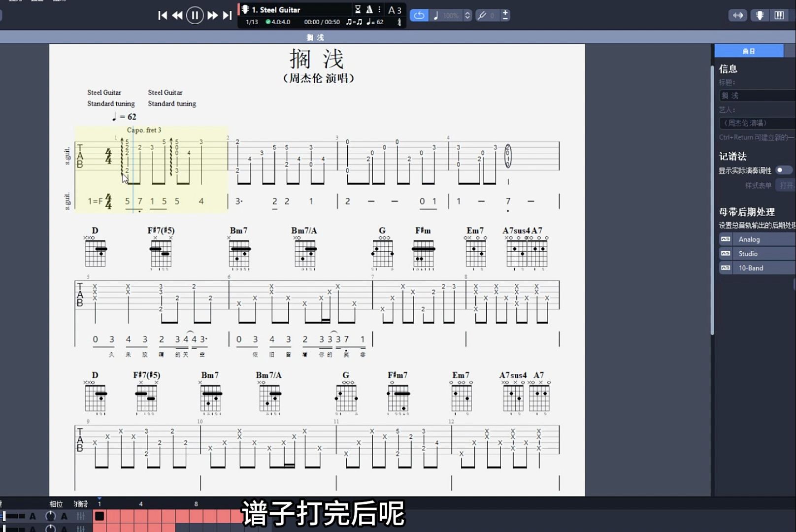
Task: Show the piano keyboard view
Action: (779, 15)
